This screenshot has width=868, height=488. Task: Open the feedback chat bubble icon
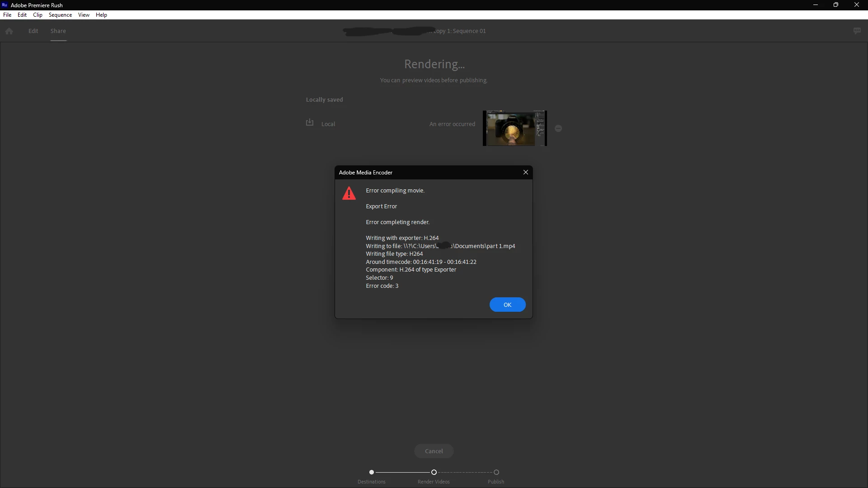[857, 31]
